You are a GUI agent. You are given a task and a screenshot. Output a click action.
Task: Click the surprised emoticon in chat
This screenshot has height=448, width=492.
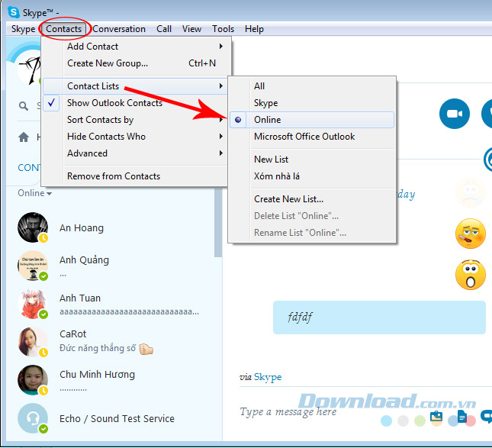[471, 275]
